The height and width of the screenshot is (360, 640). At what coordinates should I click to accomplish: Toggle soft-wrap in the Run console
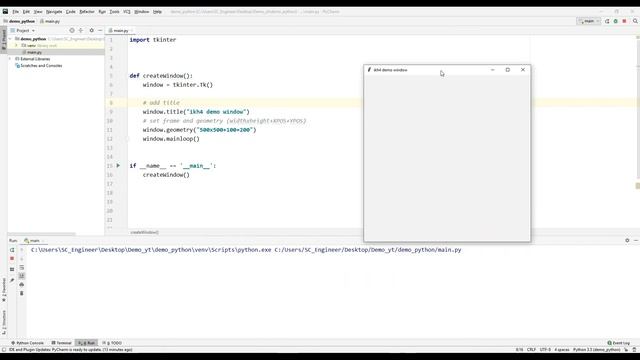[22, 268]
